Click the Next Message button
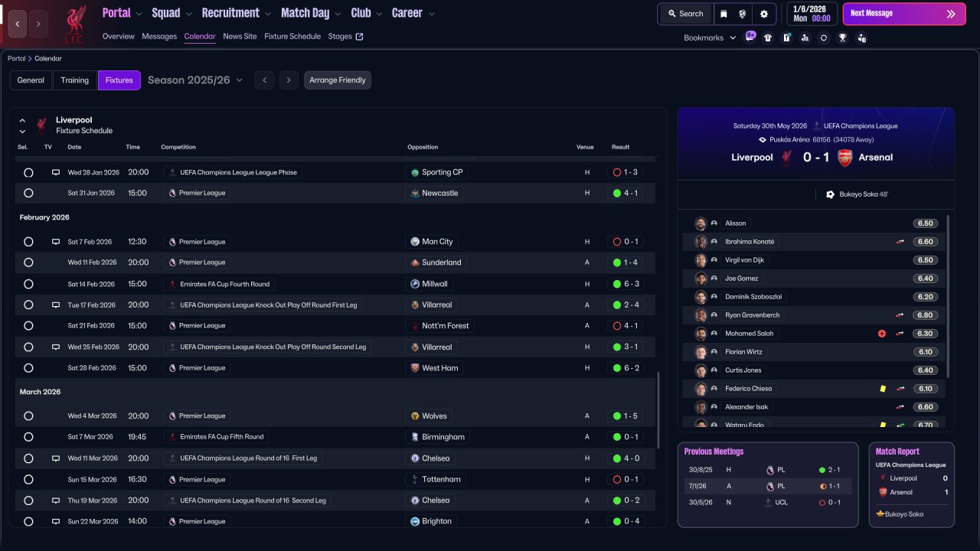This screenshot has height=551, width=980. [903, 14]
